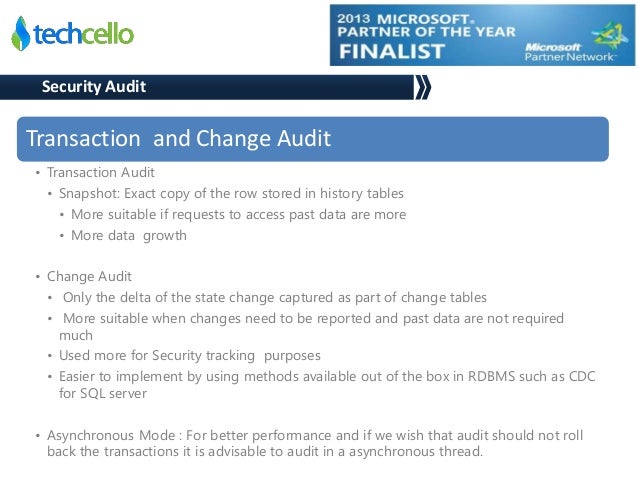
Task: Click the Microsoft Partner Network emblem icon
Action: [610, 36]
